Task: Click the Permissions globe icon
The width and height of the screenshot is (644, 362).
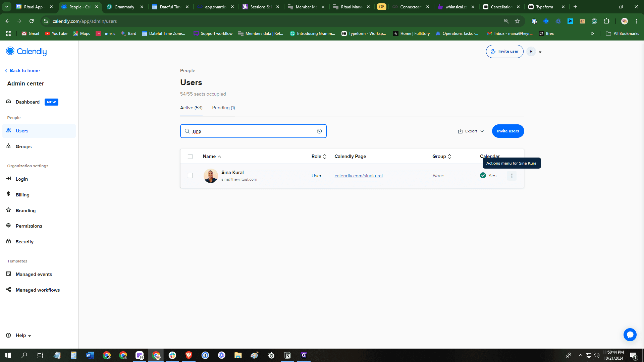Action: tap(9, 226)
